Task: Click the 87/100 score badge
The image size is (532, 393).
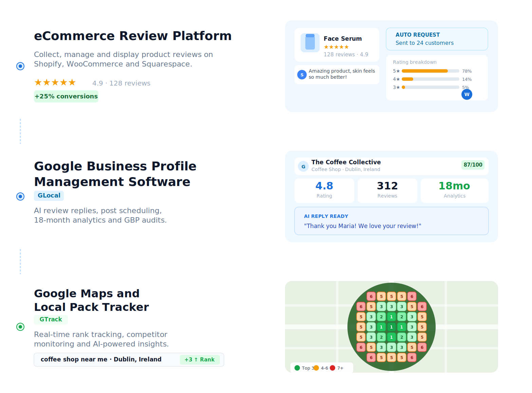Action: pos(473,165)
